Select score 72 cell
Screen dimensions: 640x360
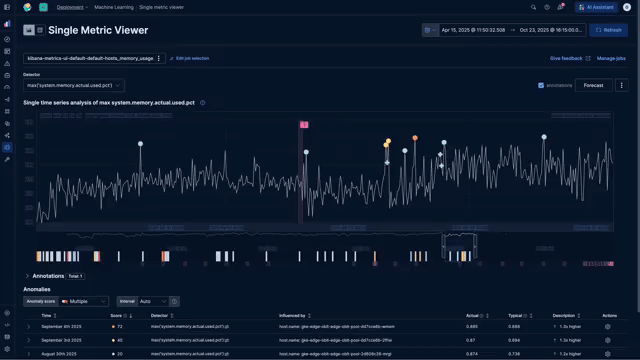click(117, 327)
